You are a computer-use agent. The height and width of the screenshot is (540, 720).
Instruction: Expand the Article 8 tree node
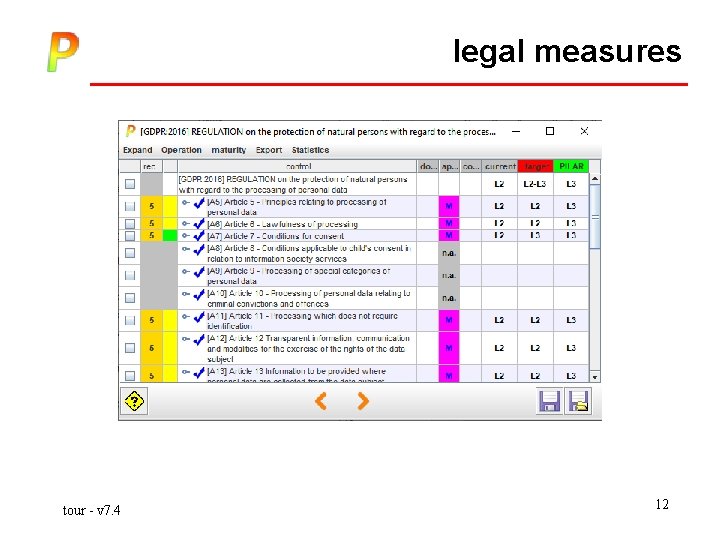(186, 249)
